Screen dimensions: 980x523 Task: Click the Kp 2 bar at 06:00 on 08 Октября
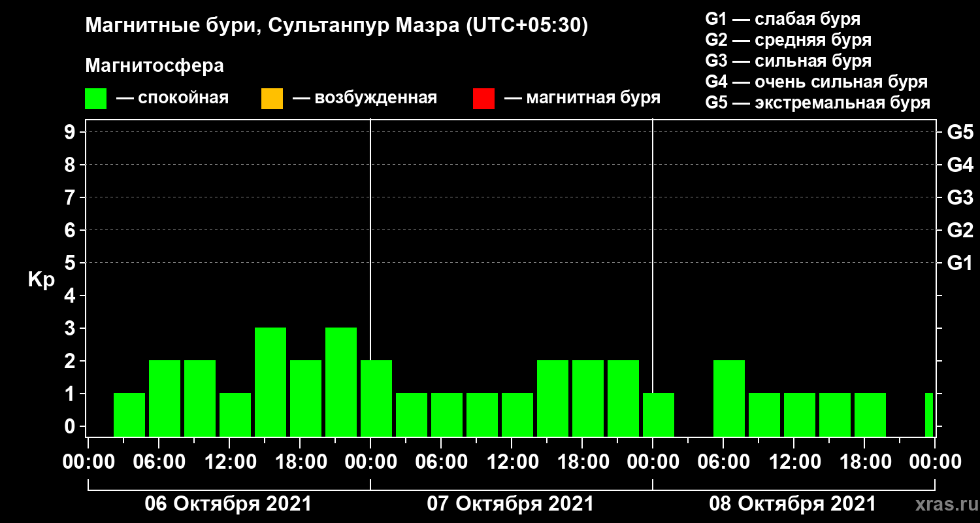[729, 398]
